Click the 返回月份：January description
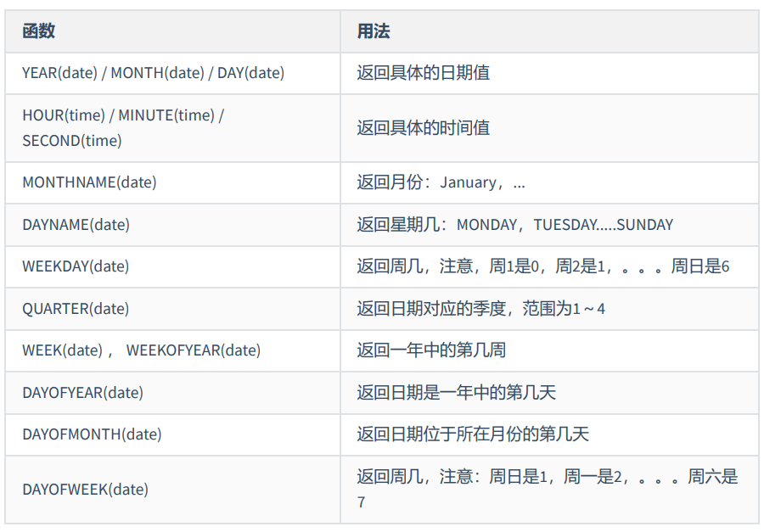The image size is (764, 532). tap(441, 182)
